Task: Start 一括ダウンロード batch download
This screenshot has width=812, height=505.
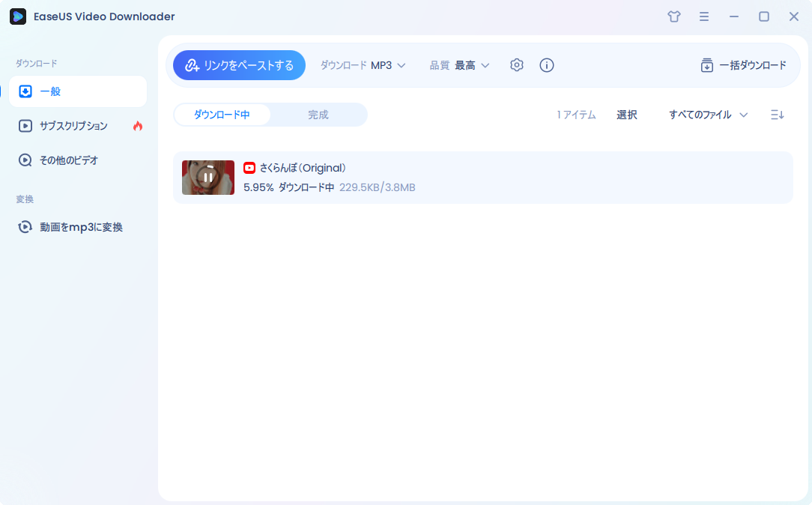Action: click(744, 65)
